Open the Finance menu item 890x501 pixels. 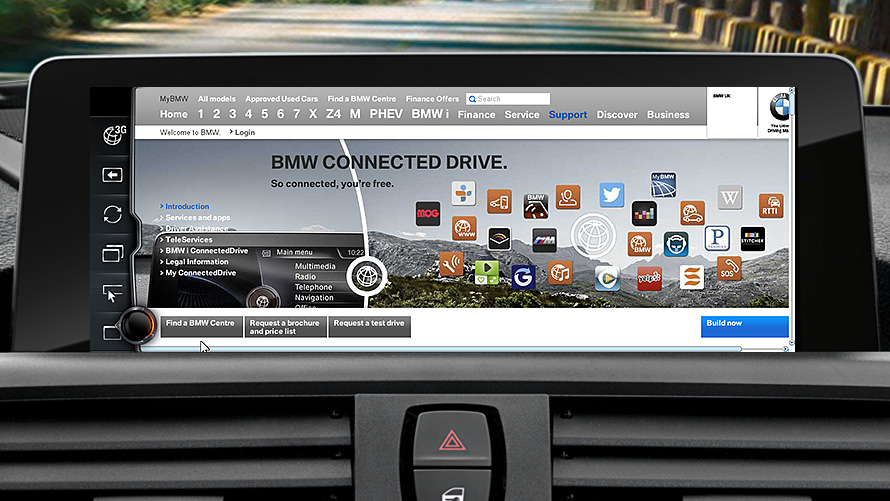coord(476,115)
